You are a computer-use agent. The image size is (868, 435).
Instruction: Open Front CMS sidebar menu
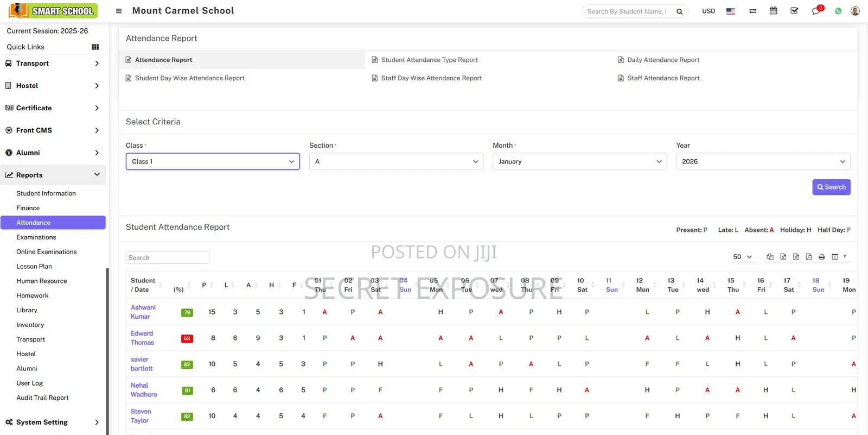click(x=53, y=130)
